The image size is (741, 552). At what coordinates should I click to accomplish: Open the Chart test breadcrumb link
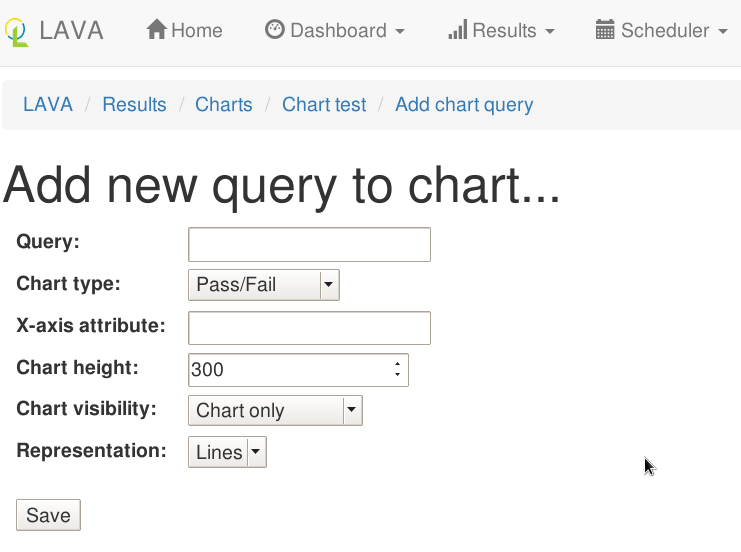click(324, 105)
